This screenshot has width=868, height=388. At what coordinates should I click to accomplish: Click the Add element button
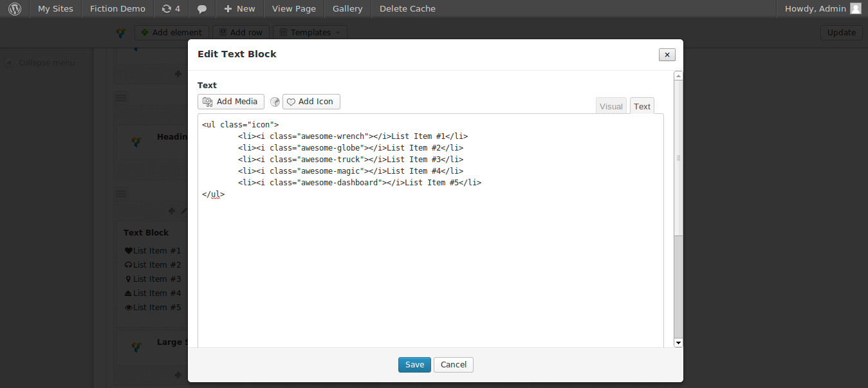(172, 33)
